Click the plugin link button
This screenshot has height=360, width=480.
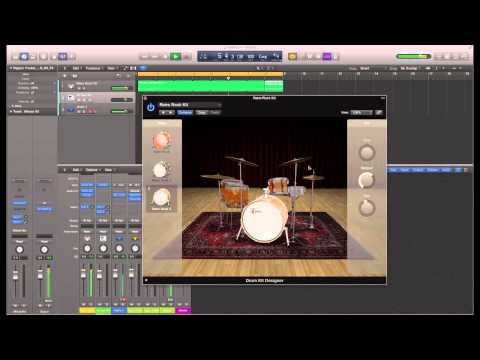[x=379, y=113]
